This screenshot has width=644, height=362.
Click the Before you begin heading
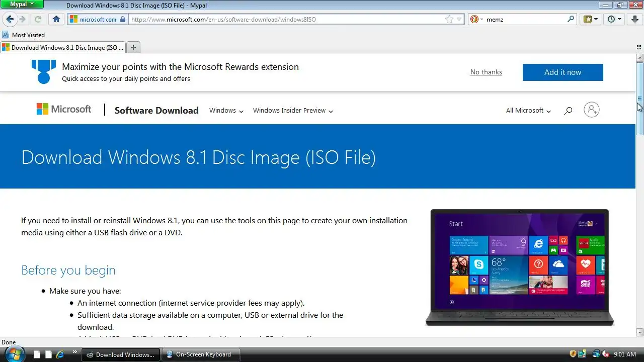[x=68, y=270]
